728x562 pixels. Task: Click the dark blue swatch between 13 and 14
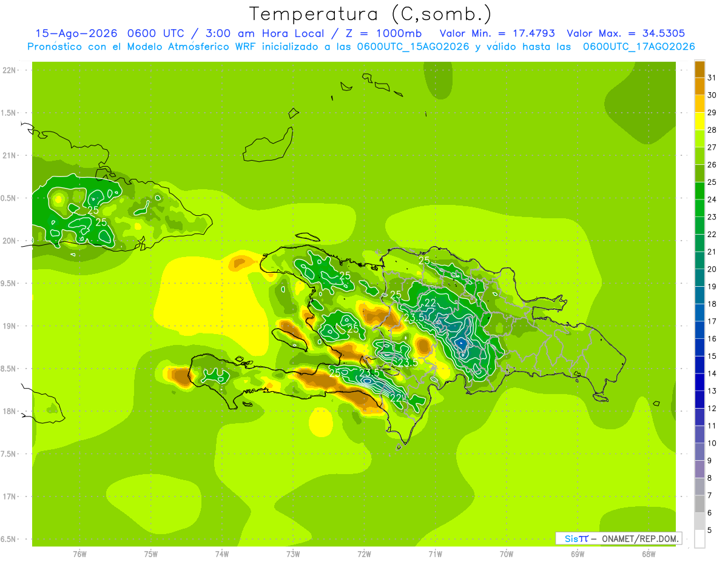pyautogui.click(x=699, y=382)
